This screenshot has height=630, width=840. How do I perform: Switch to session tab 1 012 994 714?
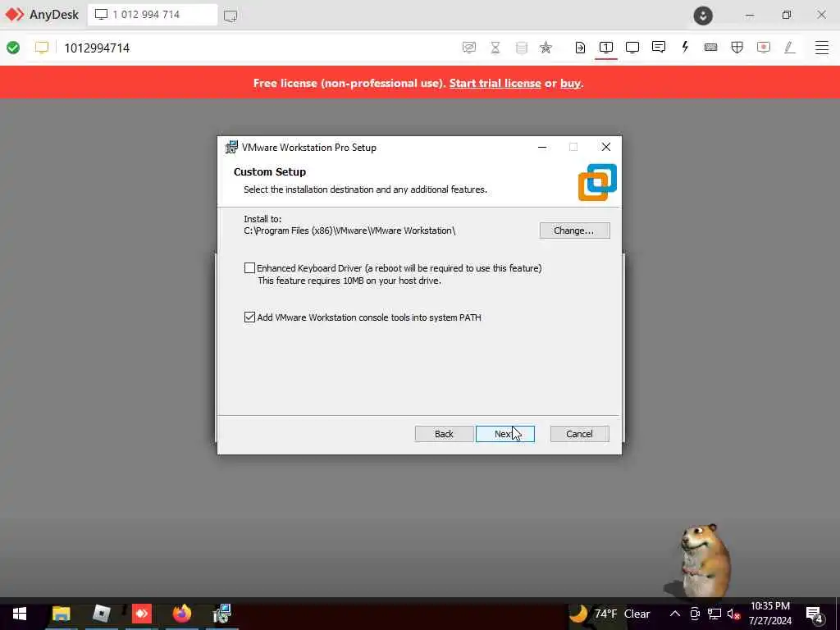153,15
